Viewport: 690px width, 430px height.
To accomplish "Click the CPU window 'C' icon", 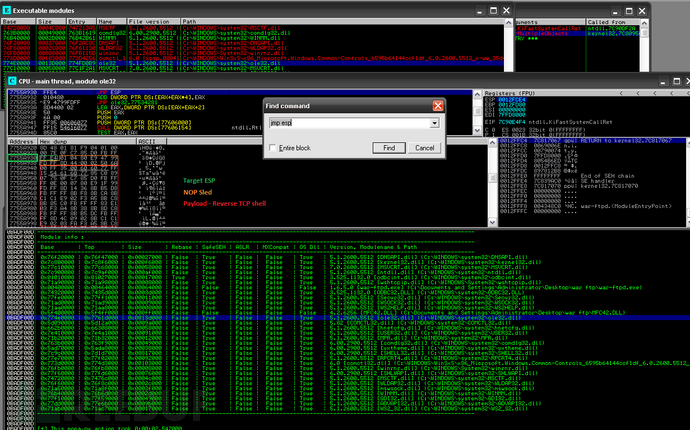I will coord(10,78).
